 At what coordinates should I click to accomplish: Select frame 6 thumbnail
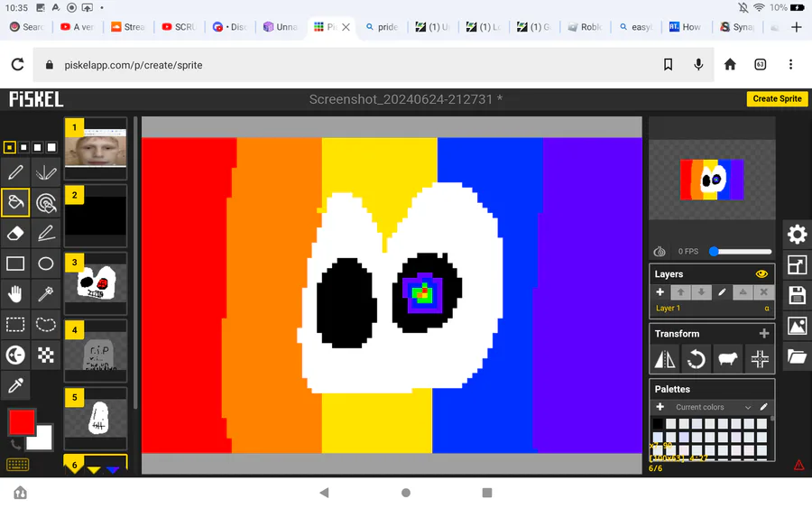pos(96,464)
